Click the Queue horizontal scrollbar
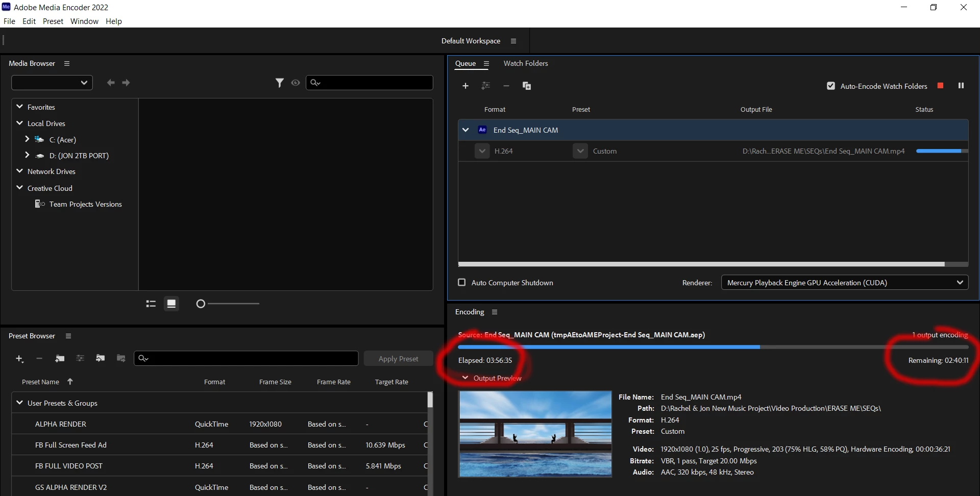The height and width of the screenshot is (496, 980). [701, 264]
